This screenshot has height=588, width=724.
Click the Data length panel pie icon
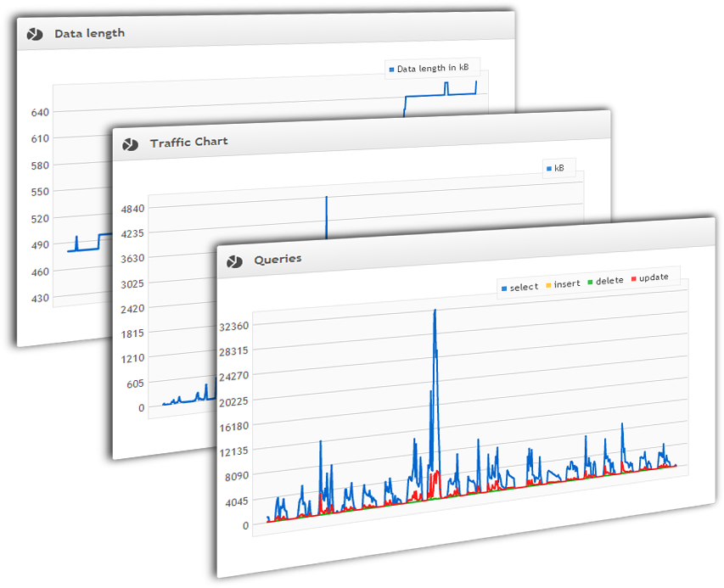35,34
